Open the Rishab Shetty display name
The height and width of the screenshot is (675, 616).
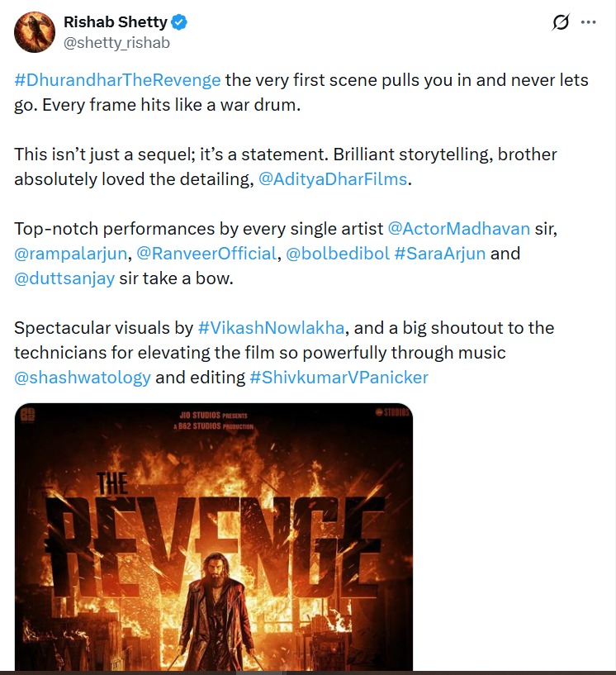coord(119,22)
